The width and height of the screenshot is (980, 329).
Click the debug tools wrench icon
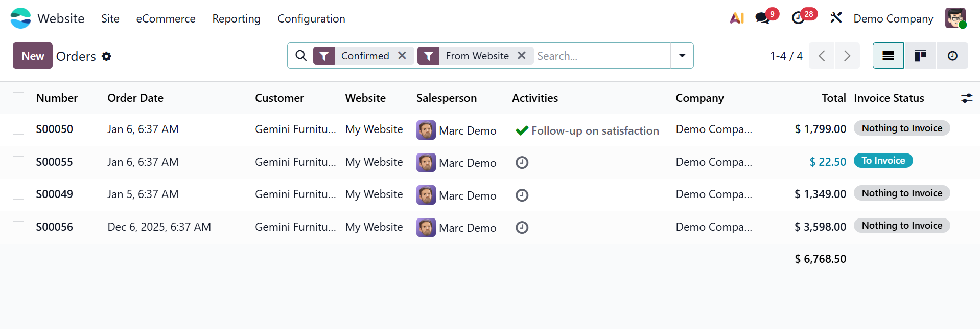836,18
